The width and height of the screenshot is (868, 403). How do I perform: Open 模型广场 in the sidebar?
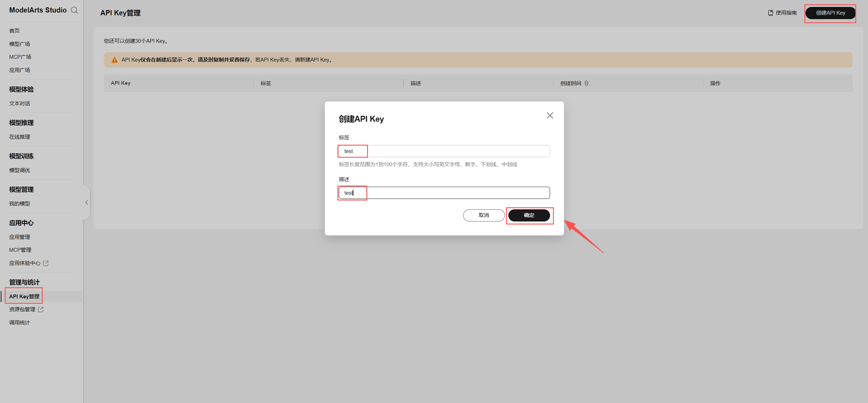coord(19,44)
